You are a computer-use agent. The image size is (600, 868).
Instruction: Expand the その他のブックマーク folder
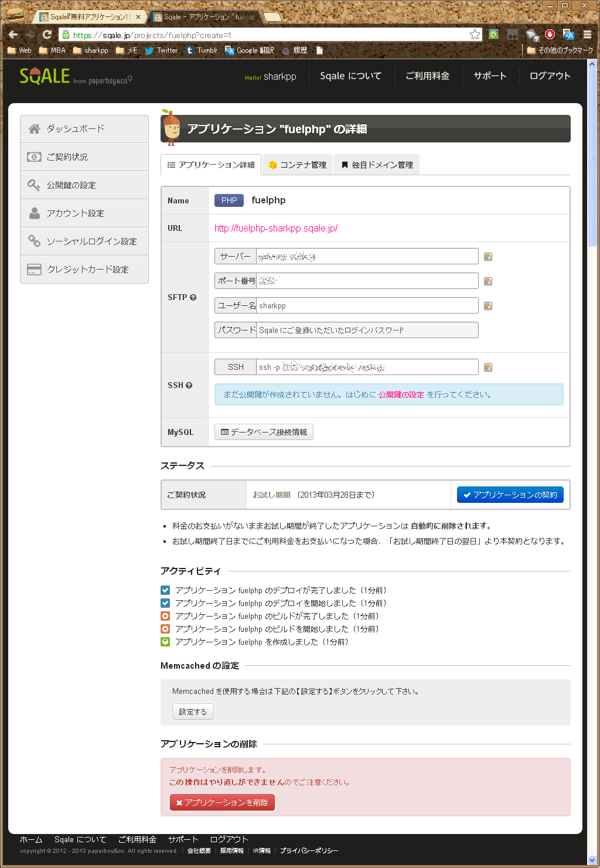point(560,50)
